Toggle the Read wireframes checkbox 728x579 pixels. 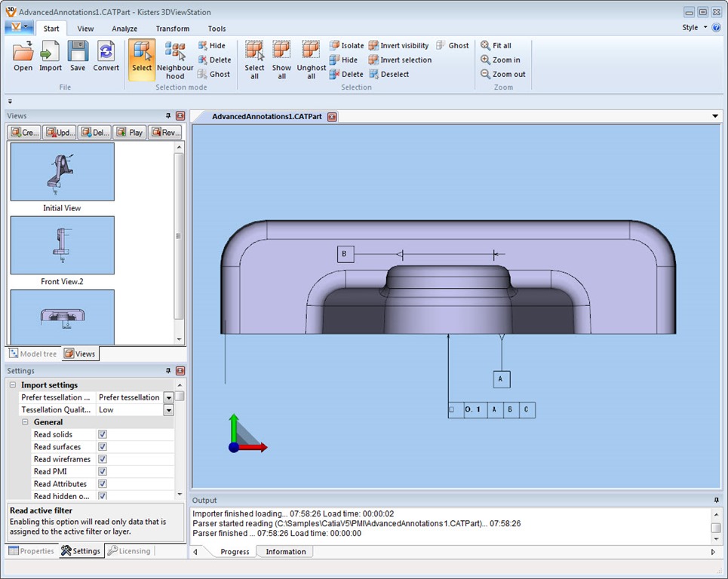click(x=103, y=459)
